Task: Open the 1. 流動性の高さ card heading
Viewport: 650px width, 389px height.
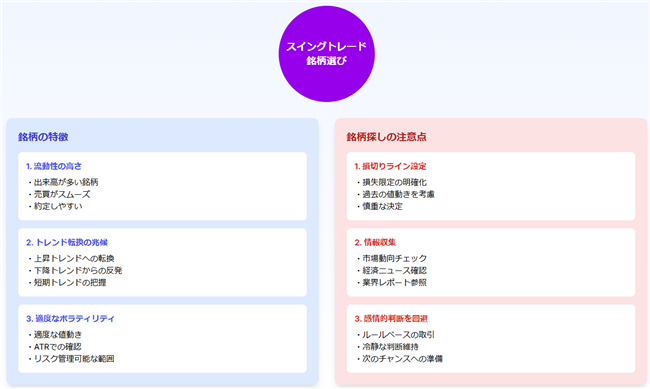Action: click(54, 166)
